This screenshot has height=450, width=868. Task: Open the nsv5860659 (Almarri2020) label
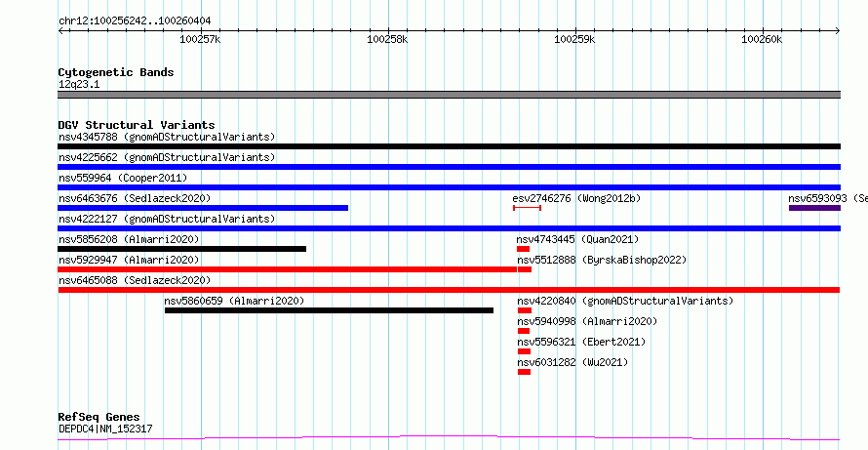pyautogui.click(x=235, y=301)
